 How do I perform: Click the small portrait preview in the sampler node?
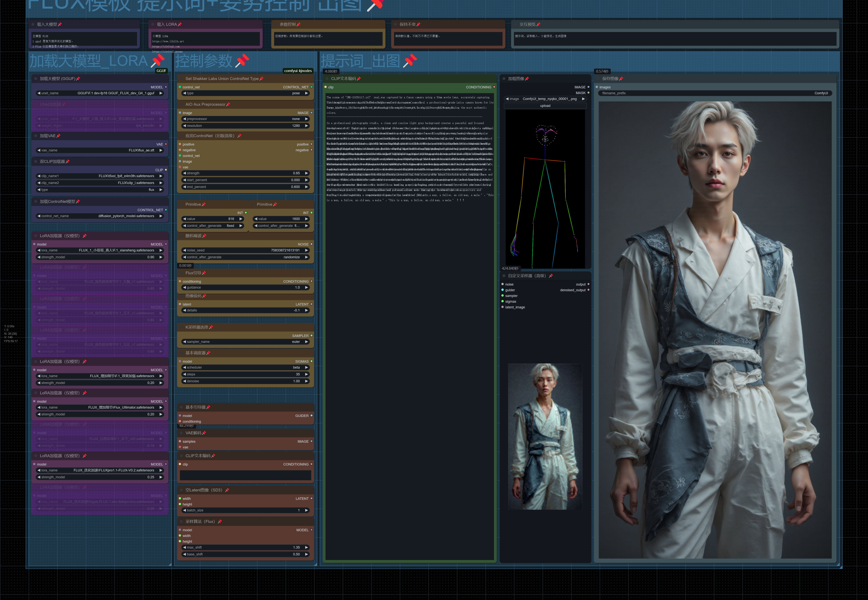[x=545, y=436]
